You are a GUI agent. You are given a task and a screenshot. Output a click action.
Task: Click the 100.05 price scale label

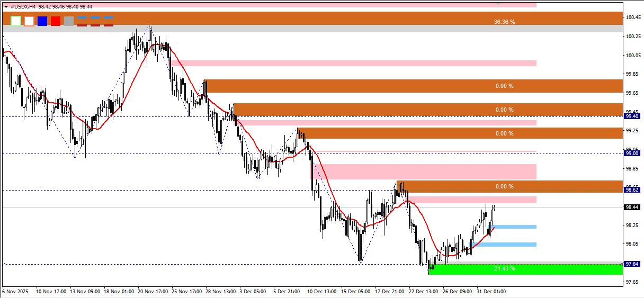(x=633, y=55)
